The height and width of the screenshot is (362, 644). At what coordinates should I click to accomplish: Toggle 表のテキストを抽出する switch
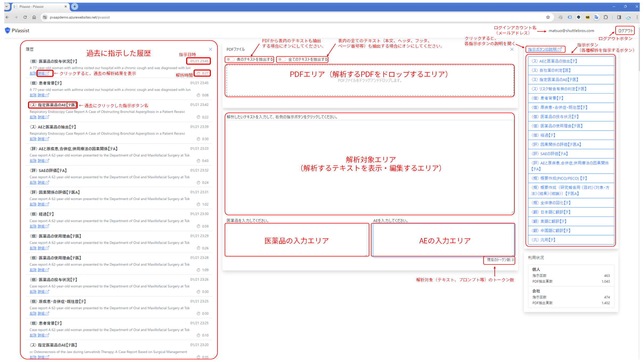231,59
